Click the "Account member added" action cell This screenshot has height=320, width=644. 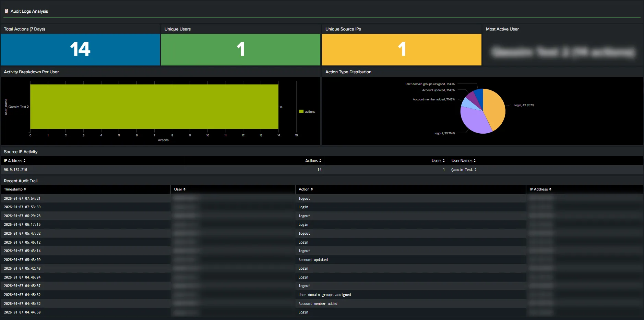(318, 304)
